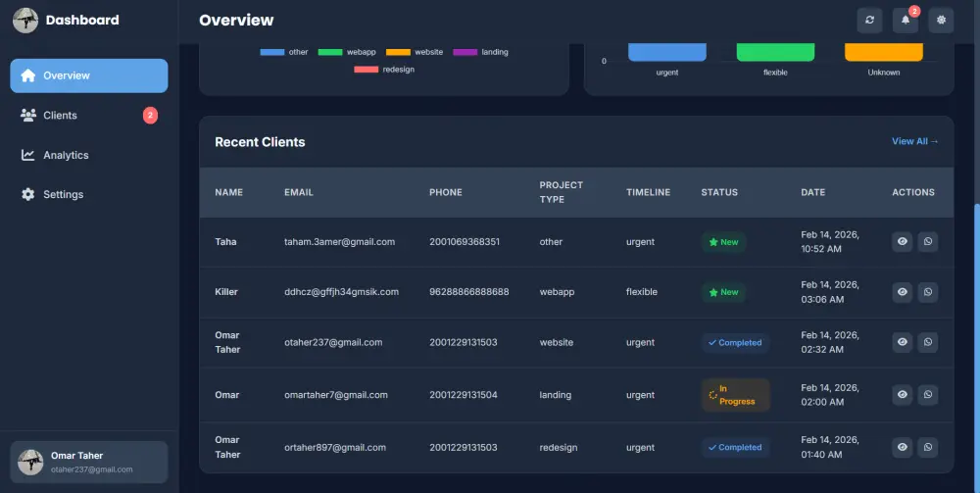Screen dimensions: 980x493
Task: Open the Clients sidebar item
Action: (x=89, y=115)
